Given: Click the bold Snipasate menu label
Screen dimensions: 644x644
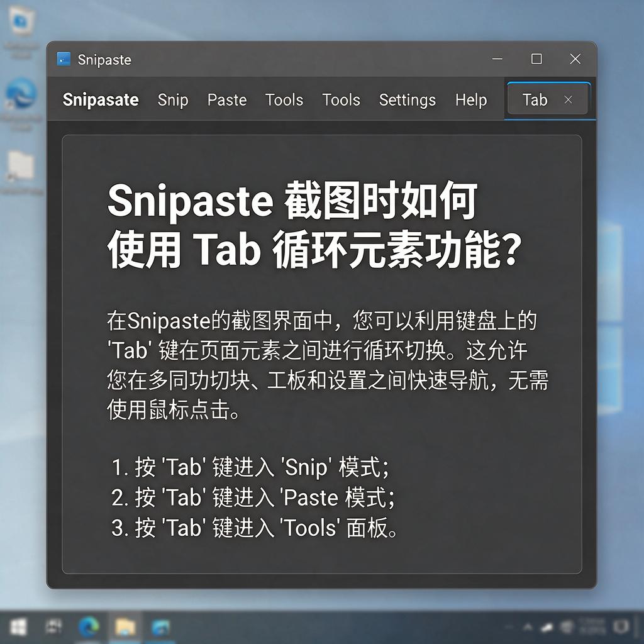Looking at the screenshot, I should tap(101, 100).
